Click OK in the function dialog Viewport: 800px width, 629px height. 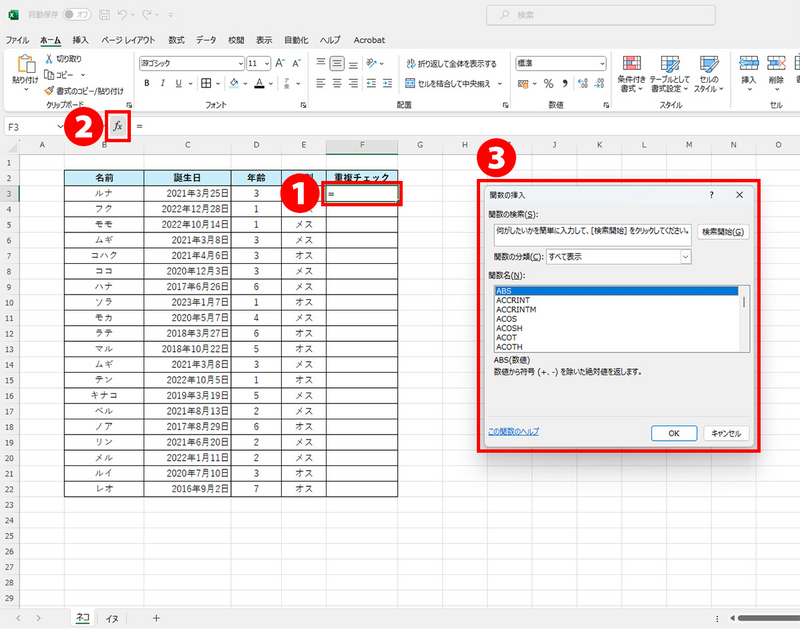click(x=673, y=433)
